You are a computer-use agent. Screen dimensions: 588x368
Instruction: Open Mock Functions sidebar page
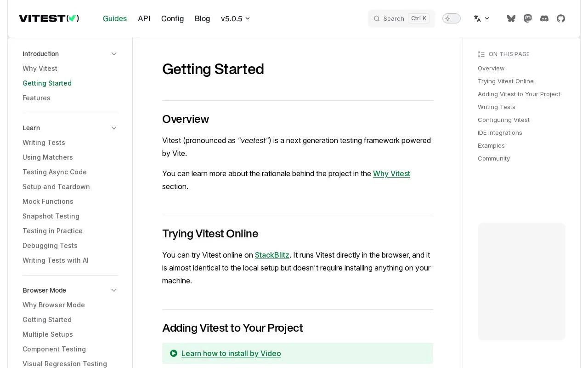click(x=48, y=201)
